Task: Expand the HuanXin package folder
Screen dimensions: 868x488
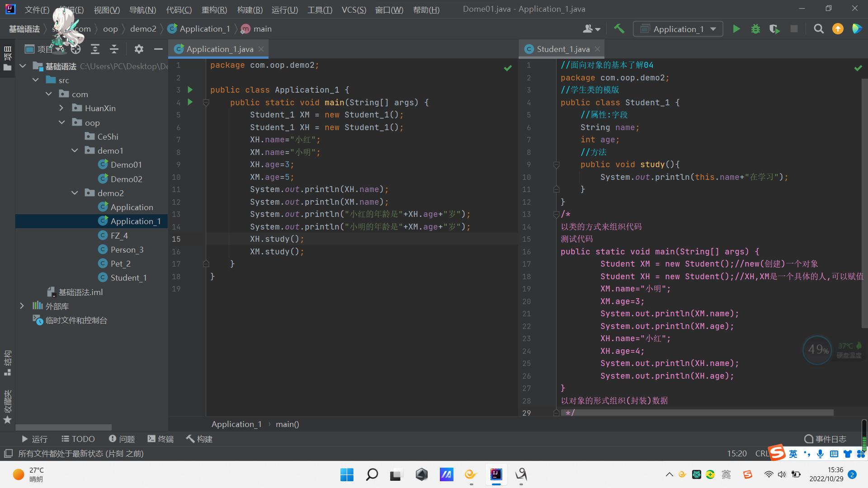Action: pyautogui.click(x=61, y=108)
